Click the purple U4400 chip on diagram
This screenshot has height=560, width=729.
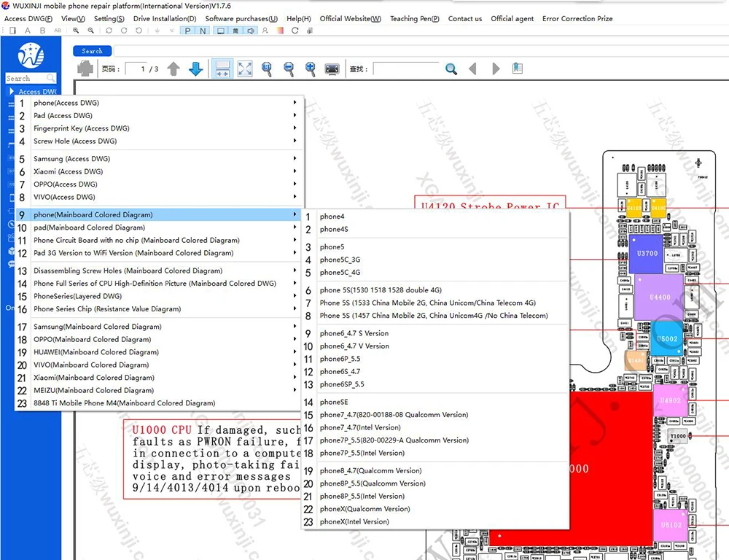coord(659,297)
